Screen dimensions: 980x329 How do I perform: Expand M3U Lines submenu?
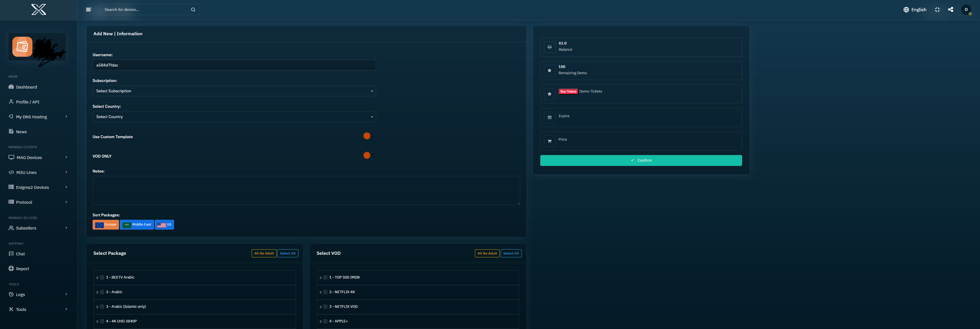pyautogui.click(x=38, y=172)
